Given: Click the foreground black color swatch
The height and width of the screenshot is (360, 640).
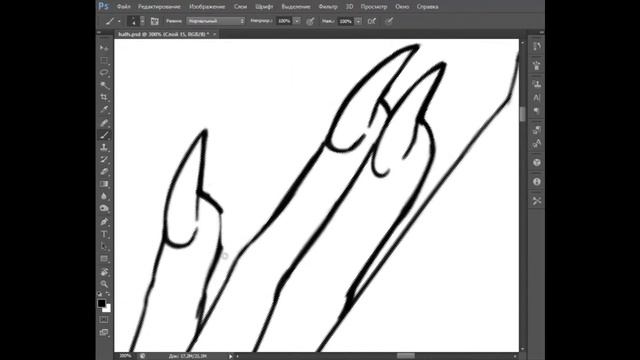Looking at the screenshot, I should pyautogui.click(x=101, y=303).
